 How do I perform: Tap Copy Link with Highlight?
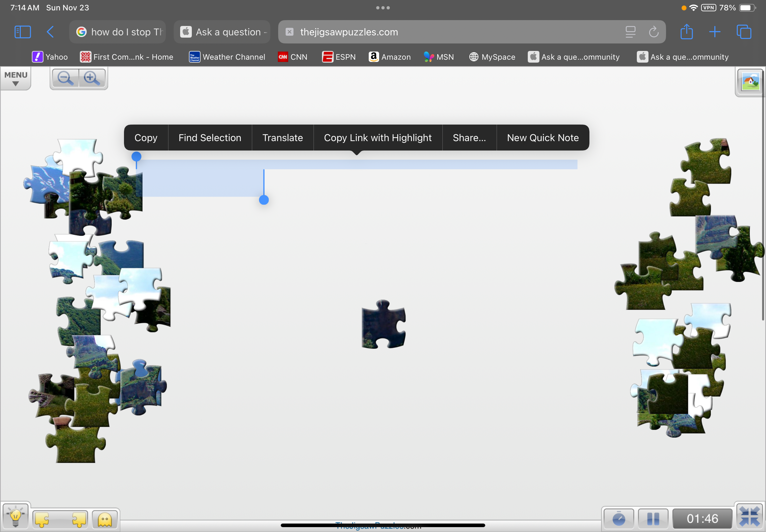point(377,138)
